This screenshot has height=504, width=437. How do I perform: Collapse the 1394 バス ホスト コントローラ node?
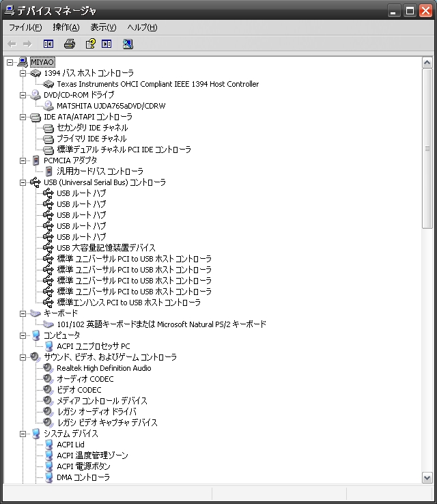tap(23, 73)
